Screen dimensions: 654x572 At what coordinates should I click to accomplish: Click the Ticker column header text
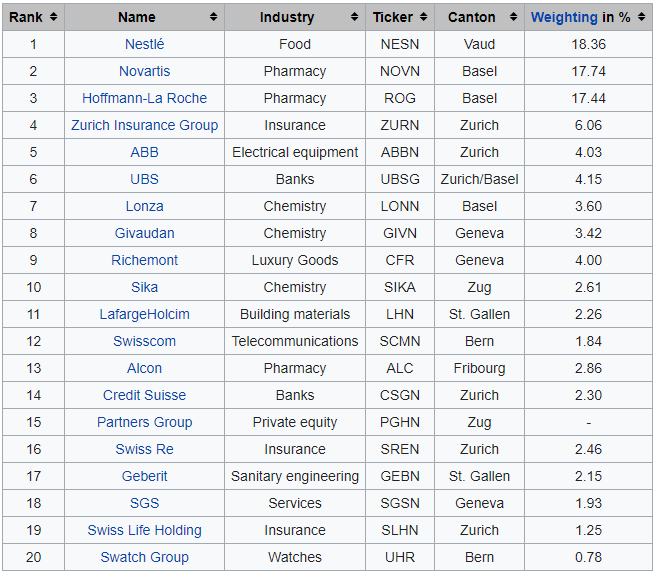393,18
